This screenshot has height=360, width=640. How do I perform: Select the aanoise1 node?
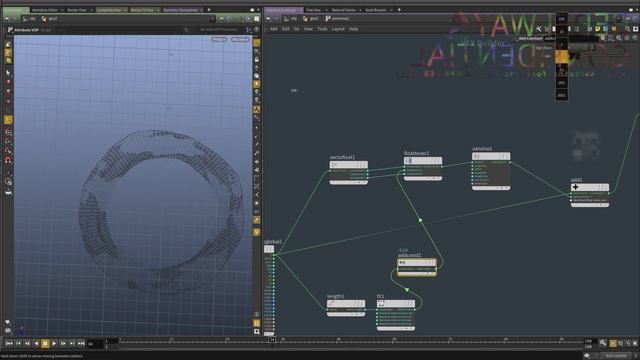pyautogui.click(x=491, y=156)
